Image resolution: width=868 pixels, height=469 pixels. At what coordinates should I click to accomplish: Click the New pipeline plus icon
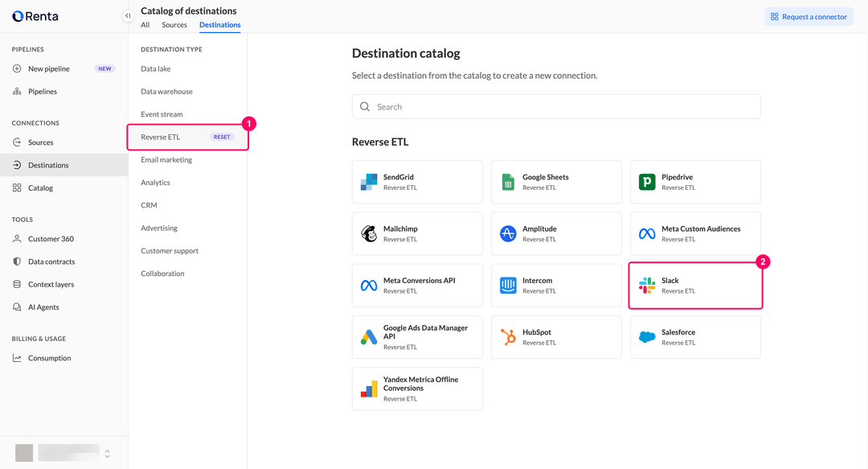(17, 68)
